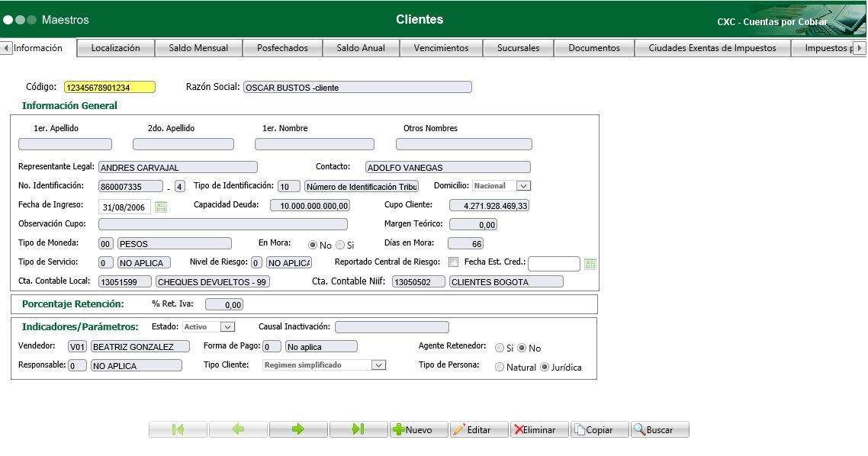Select Si for En Mora
This screenshot has width=868, height=456.
340,245
